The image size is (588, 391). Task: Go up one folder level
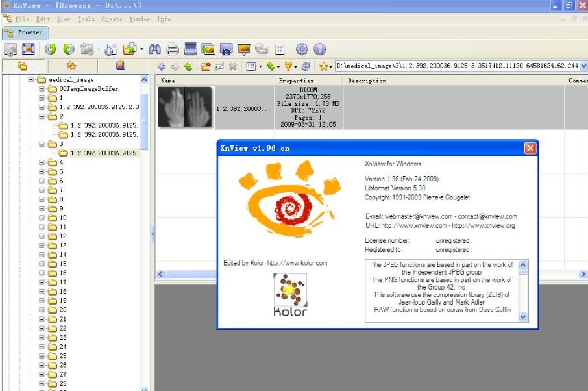pyautogui.click(x=188, y=67)
